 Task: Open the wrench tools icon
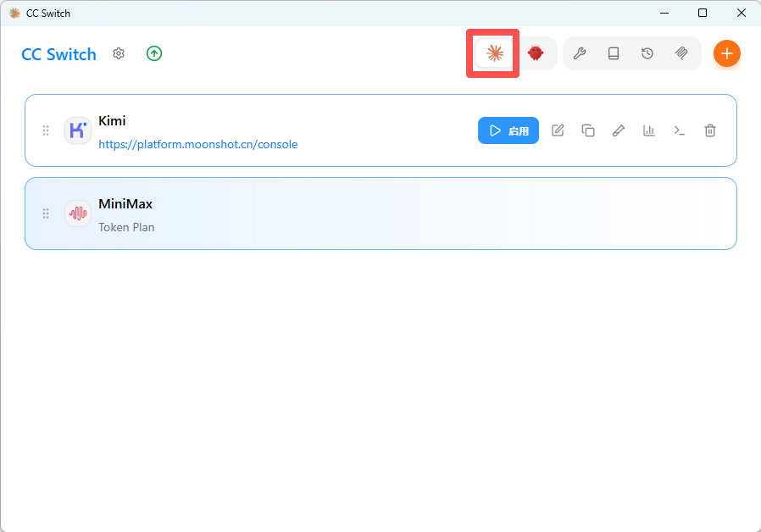(580, 53)
